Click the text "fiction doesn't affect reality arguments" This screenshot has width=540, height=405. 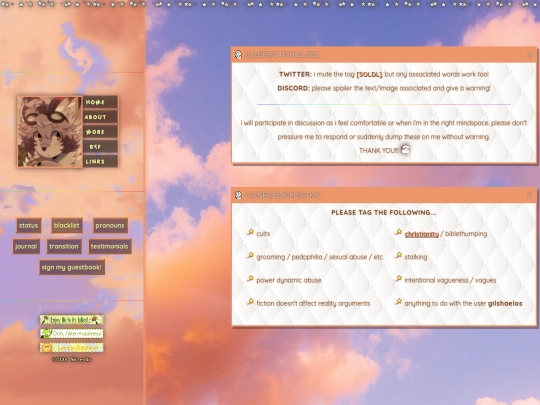pos(313,304)
